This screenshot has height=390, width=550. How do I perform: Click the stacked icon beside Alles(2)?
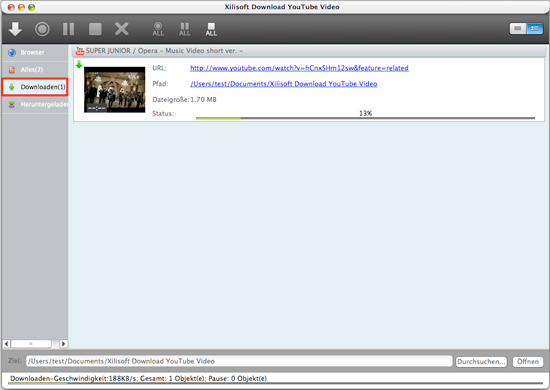(12, 70)
